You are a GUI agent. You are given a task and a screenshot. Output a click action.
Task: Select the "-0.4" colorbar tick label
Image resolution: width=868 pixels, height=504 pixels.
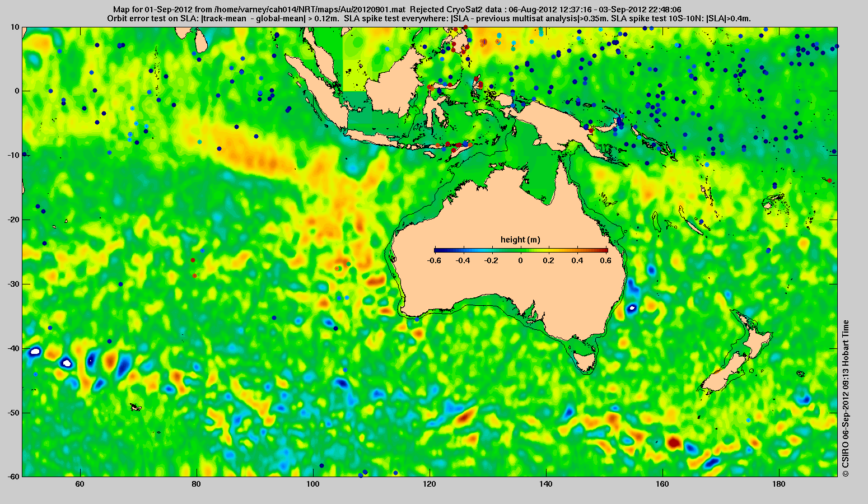[463, 260]
